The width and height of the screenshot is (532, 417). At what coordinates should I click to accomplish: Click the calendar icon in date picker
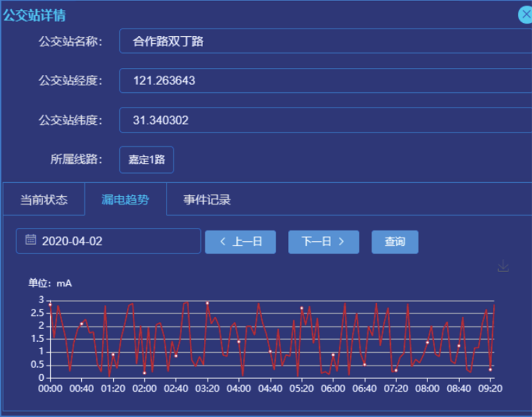pyautogui.click(x=30, y=240)
